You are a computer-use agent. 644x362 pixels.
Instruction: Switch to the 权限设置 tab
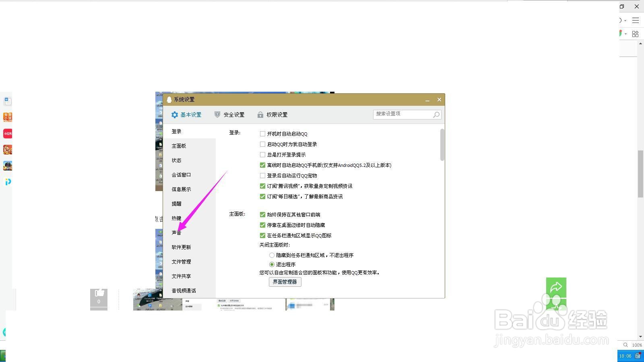[x=272, y=115]
